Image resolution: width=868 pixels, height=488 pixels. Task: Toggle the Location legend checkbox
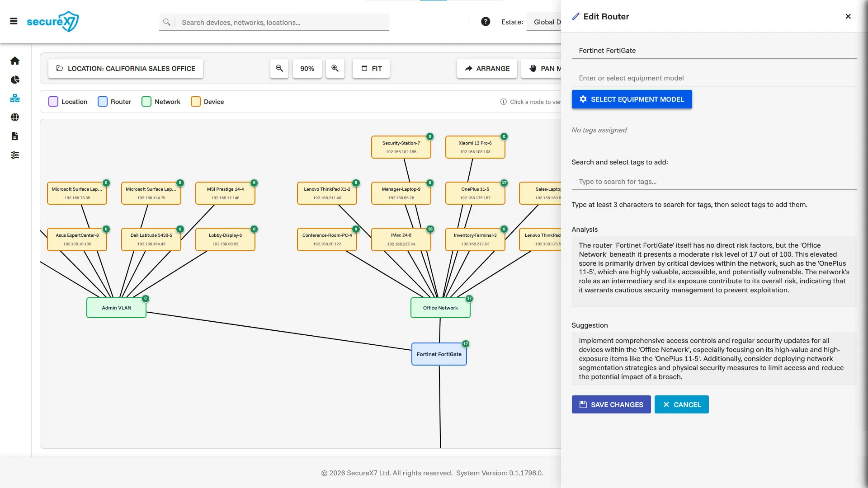coord(53,102)
